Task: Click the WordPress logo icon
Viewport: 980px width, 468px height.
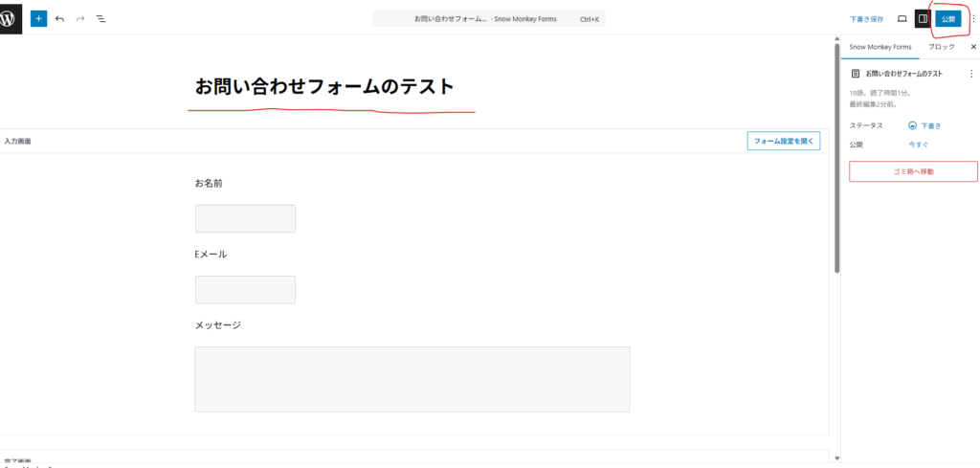Action: pos(9,19)
